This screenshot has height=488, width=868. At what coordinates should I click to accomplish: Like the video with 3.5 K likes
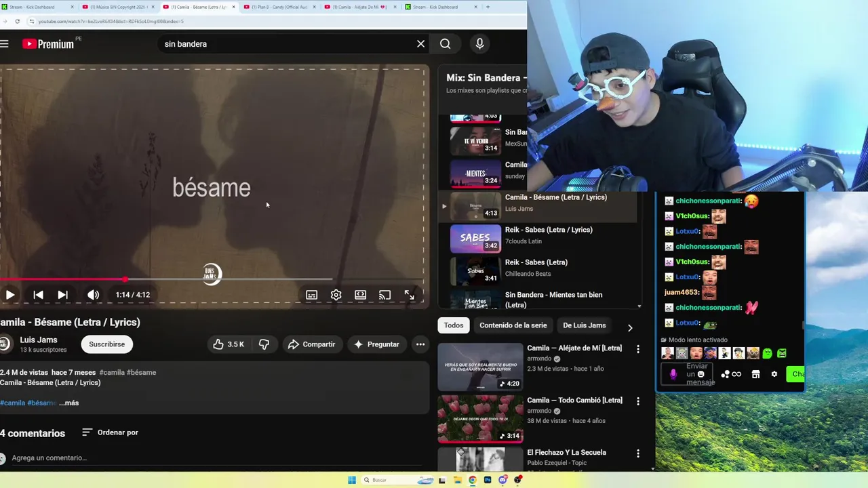tap(229, 344)
